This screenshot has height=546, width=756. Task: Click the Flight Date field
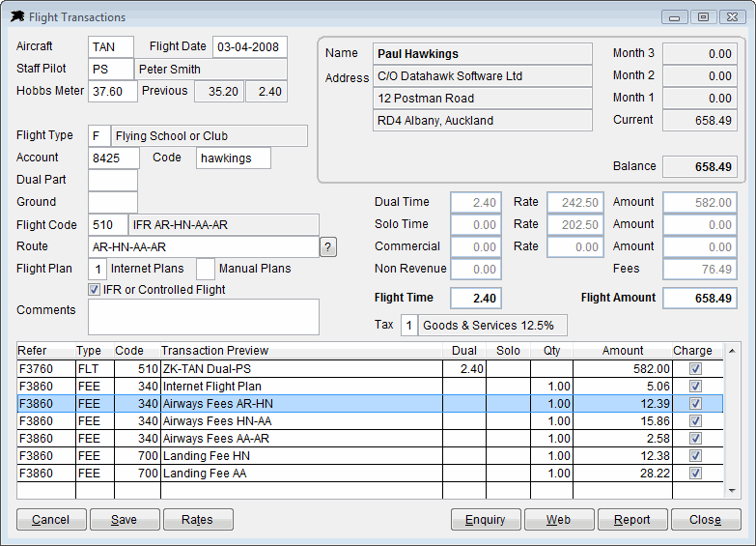pos(250,46)
